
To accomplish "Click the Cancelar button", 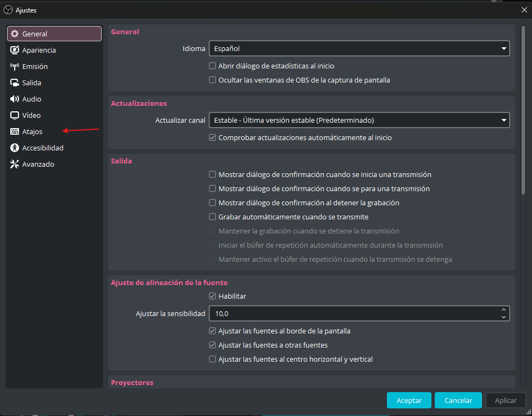I will click(x=458, y=400).
